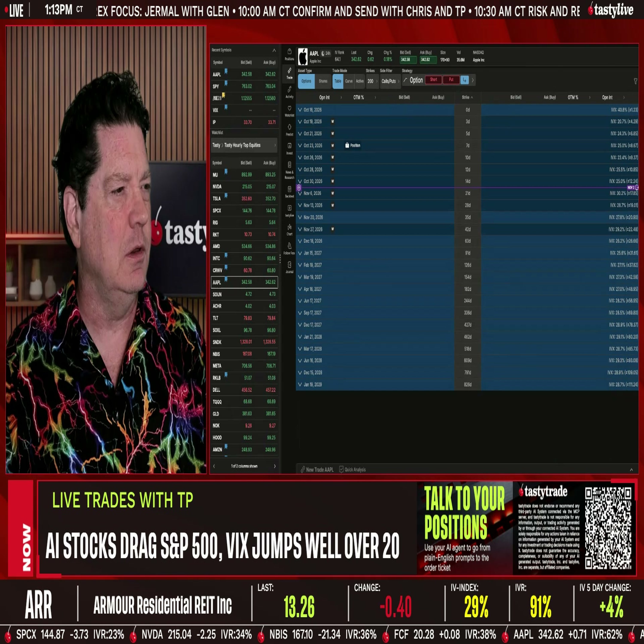
Task: Click the Position bag icon on Oct 23
Action: point(347,145)
